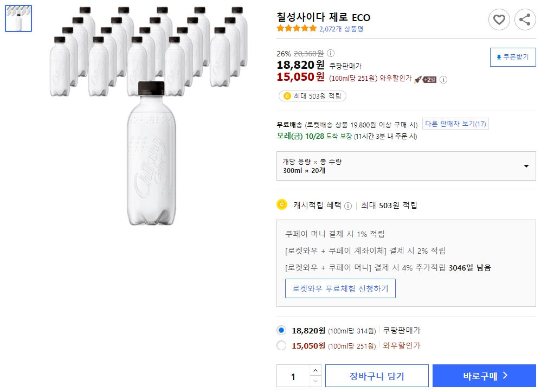Click 다른 판매자 보기(17) to see other sellers

coord(455,123)
